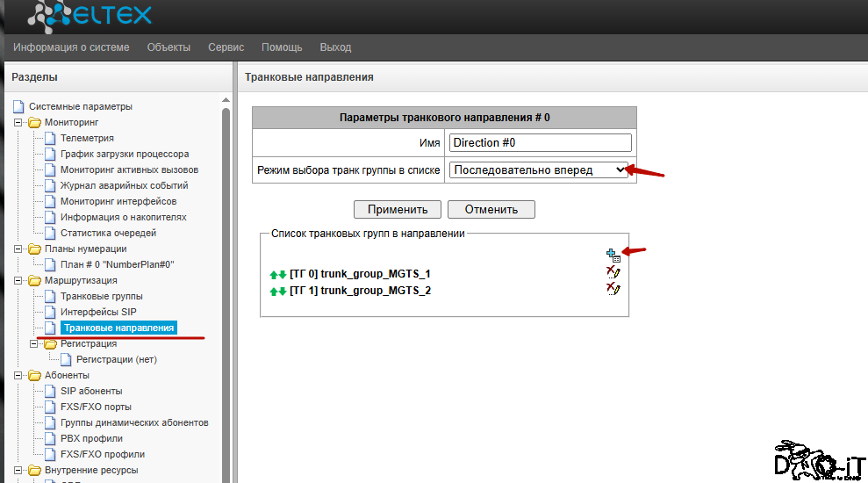Open Журнал аварийных событий page
Viewport: 868px width, 483px height.
125,185
